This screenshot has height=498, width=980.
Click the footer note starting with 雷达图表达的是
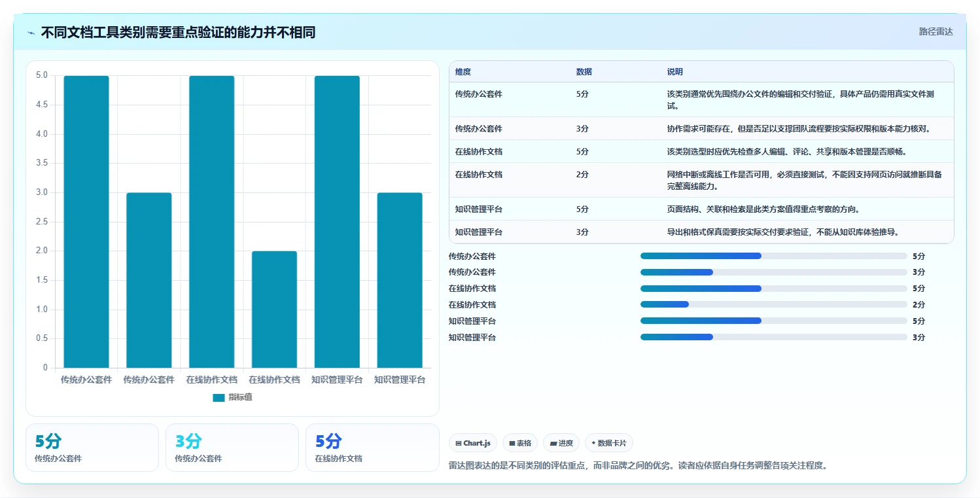tap(639, 466)
